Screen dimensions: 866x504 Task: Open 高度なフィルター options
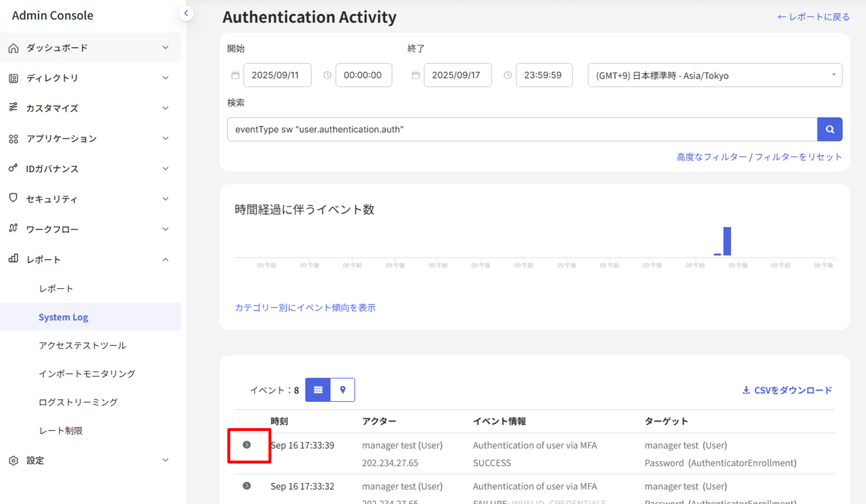pyautogui.click(x=711, y=157)
